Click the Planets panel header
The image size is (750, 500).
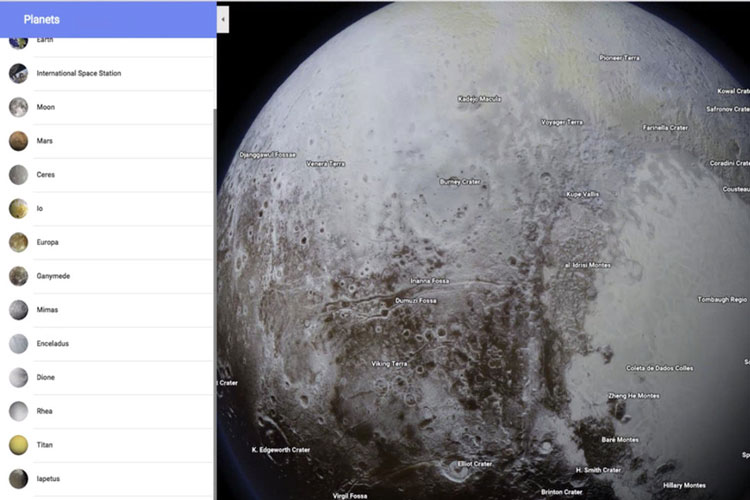pos(107,18)
